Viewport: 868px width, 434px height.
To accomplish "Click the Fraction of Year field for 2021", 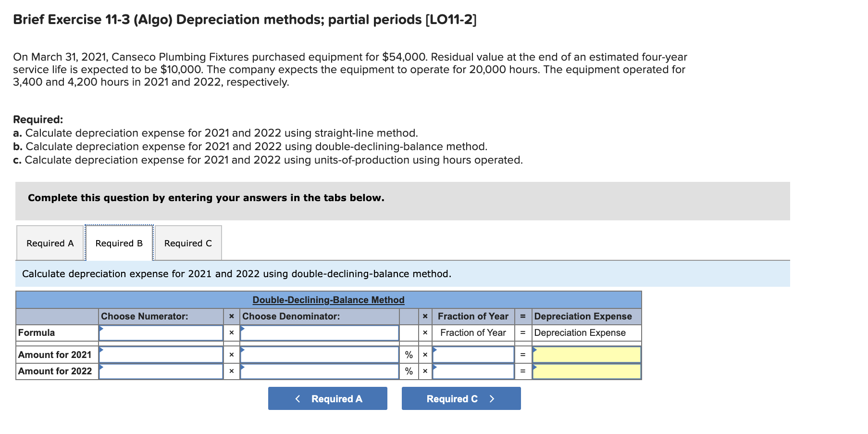I will (x=473, y=355).
